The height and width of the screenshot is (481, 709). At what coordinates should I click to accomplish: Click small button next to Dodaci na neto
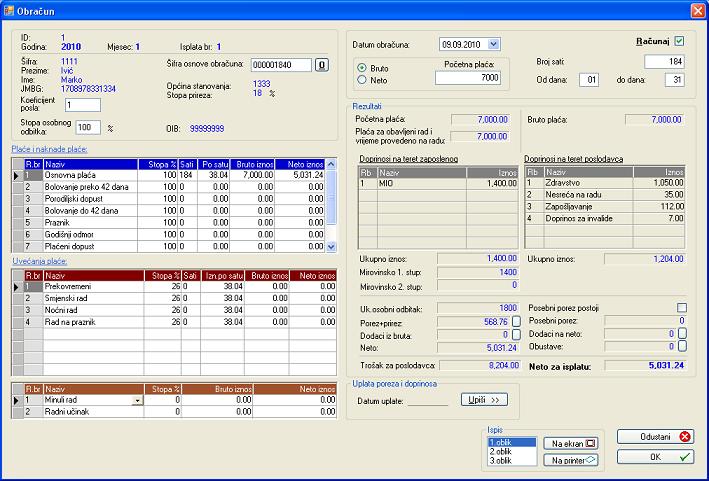[681, 334]
